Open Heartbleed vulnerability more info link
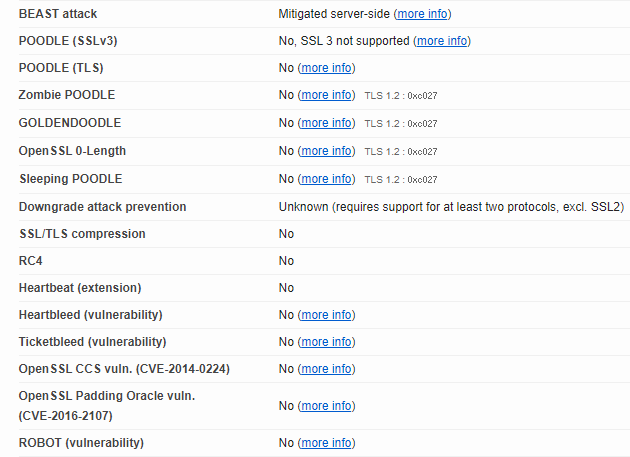Viewport: 630px width, 457px height. point(326,315)
